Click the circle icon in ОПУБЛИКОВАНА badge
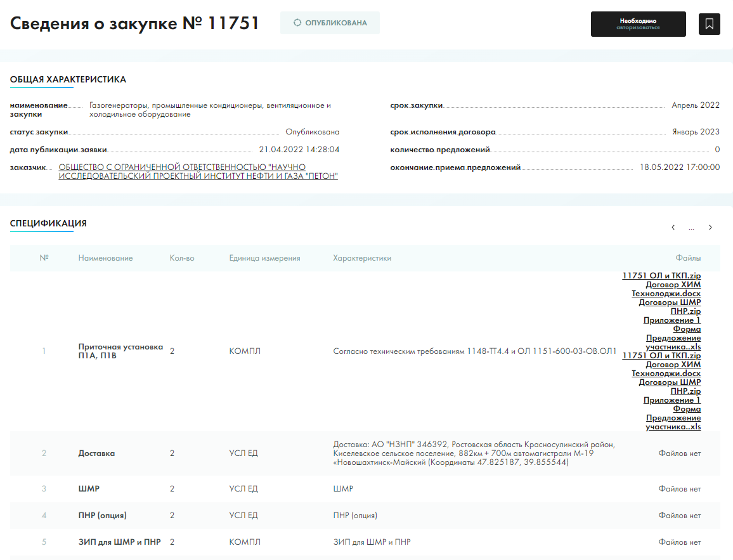The image size is (733, 560). tap(297, 22)
